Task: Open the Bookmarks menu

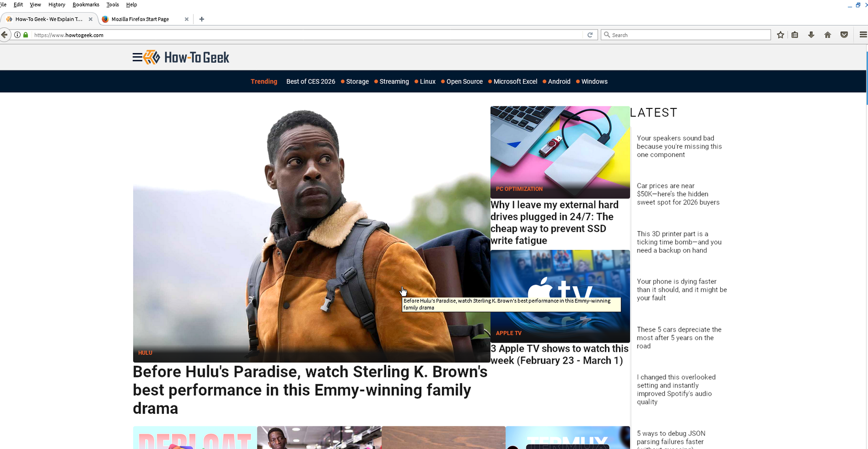Action: click(x=86, y=4)
